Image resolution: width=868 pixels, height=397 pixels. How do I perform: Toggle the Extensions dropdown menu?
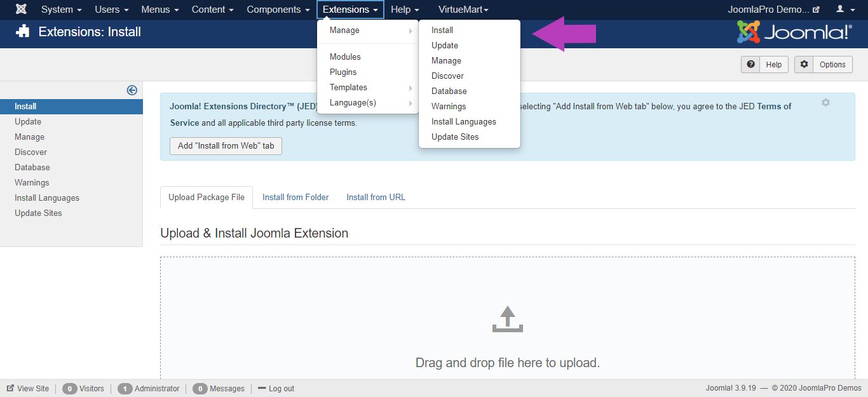(351, 10)
